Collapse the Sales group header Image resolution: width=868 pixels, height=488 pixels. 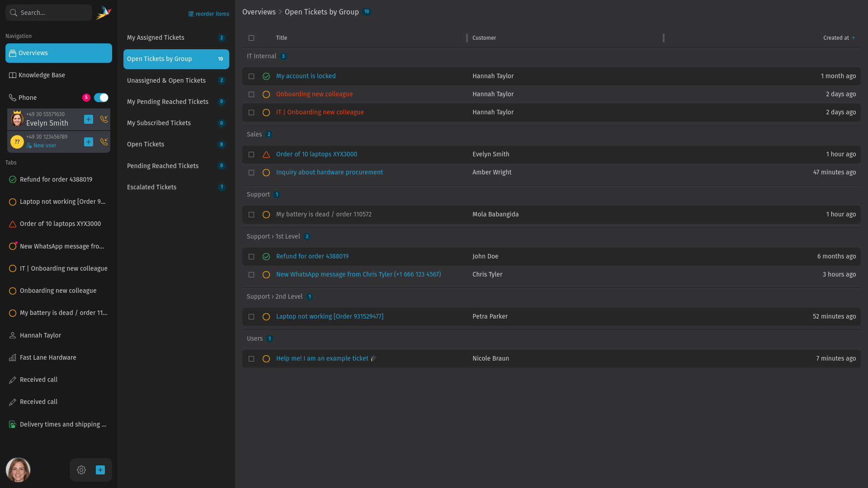pos(259,134)
